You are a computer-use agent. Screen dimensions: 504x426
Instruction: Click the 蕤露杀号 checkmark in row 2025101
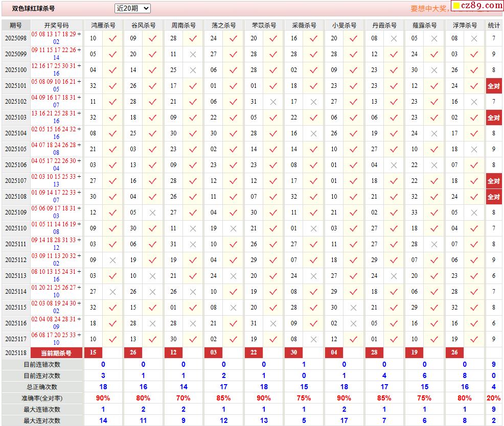coord(434,86)
